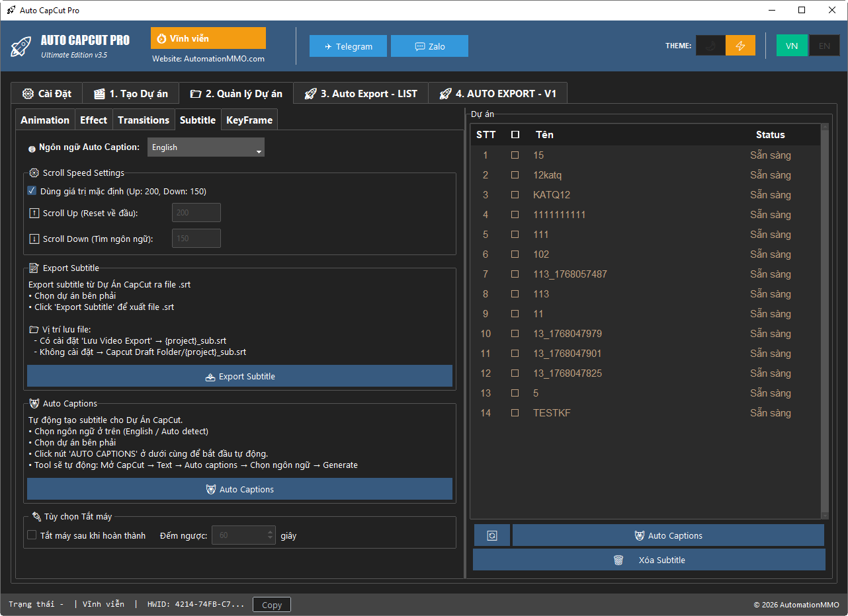Click the countdown seconds spinner arrows
The height and width of the screenshot is (616, 848).
[270, 535]
